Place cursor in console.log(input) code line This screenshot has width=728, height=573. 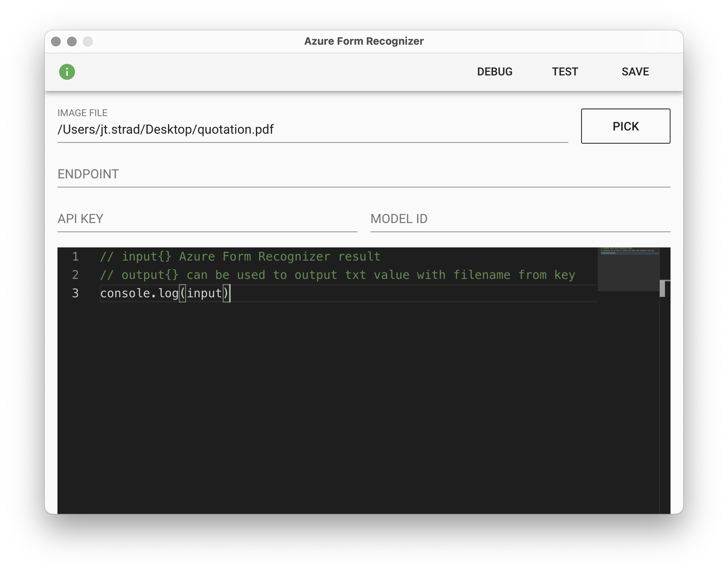(x=164, y=293)
